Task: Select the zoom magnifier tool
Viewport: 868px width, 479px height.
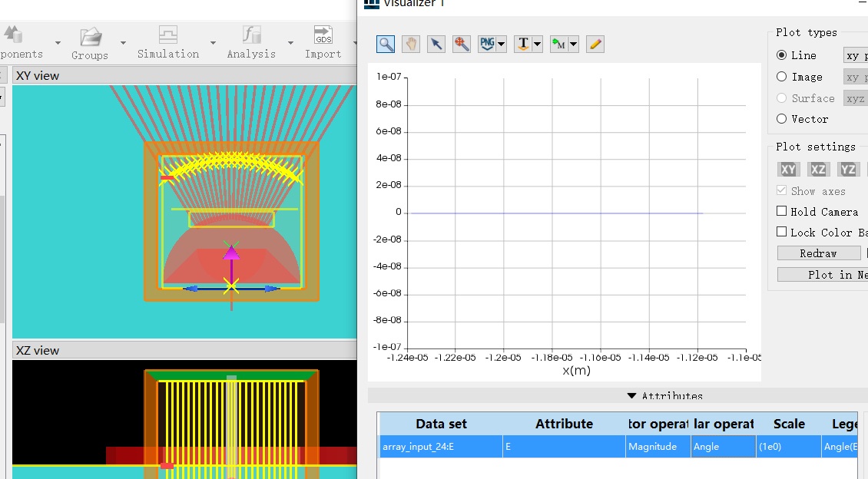Action: click(386, 44)
